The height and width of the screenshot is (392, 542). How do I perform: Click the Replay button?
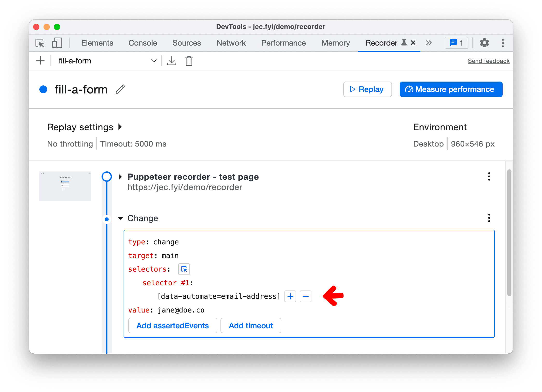coord(368,89)
